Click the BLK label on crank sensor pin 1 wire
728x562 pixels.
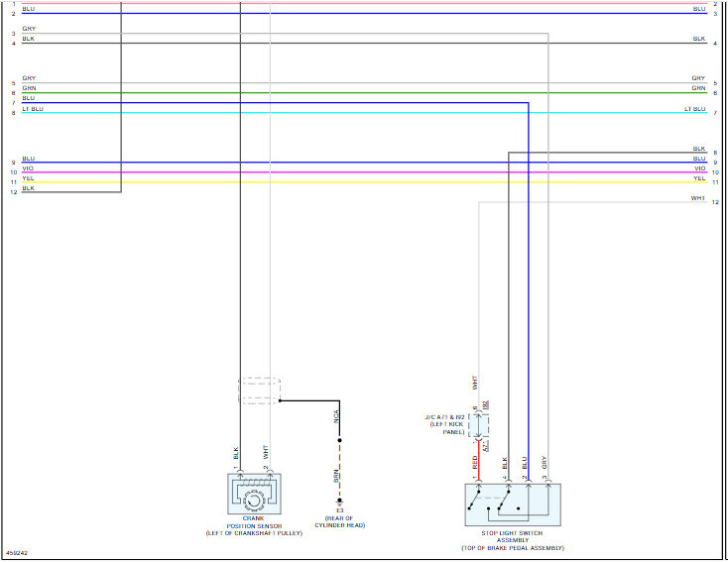click(236, 453)
